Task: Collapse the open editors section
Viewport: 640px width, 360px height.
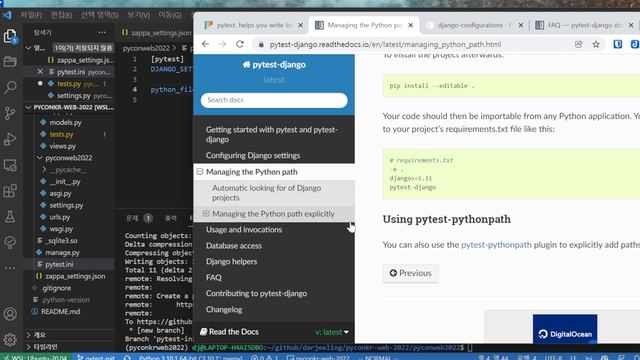Action: 28,48
